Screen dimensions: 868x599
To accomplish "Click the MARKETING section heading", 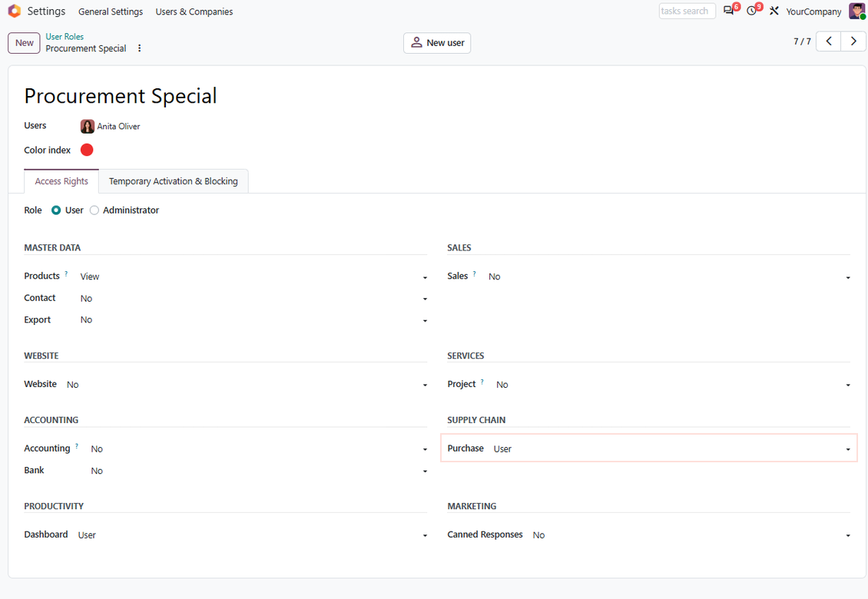I will tap(472, 506).
